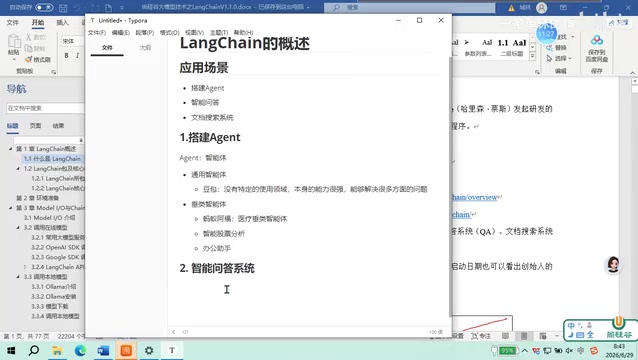
Task: Collapse the 1.2 LangChain heading node
Action: pos(18,168)
